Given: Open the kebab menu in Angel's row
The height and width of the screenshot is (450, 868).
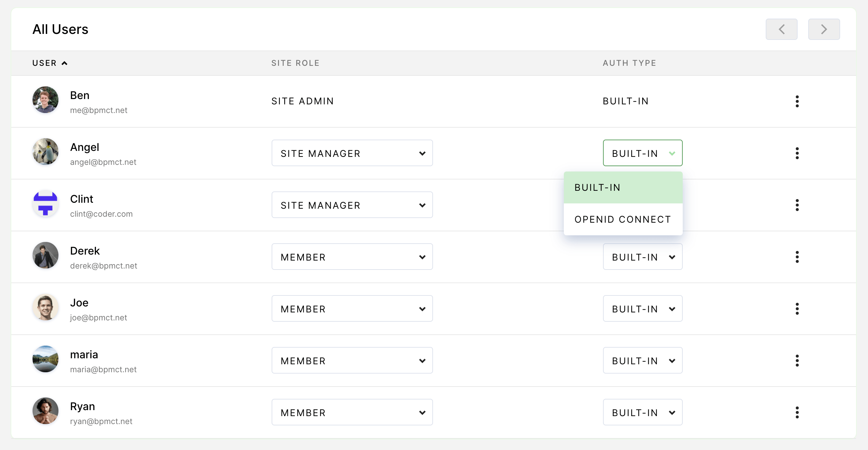Looking at the screenshot, I should (x=797, y=153).
